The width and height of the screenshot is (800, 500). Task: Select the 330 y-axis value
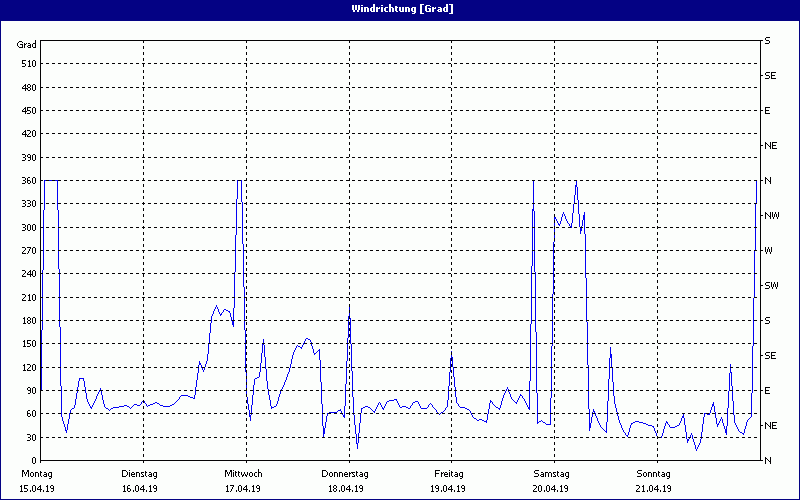tap(29, 204)
